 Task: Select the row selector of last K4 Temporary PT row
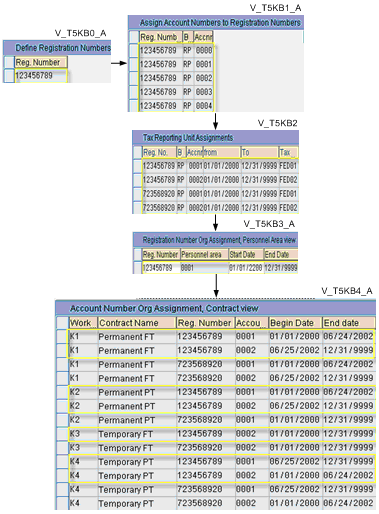point(62,503)
